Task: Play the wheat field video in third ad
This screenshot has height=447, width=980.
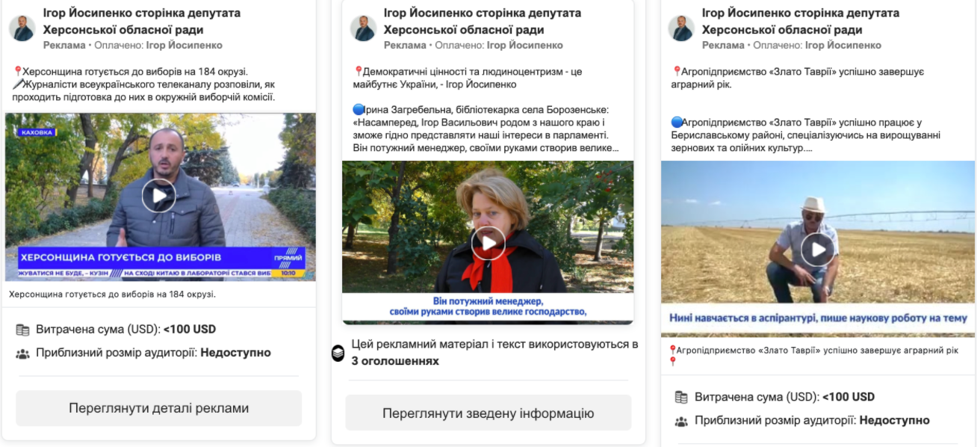Action: point(818,250)
